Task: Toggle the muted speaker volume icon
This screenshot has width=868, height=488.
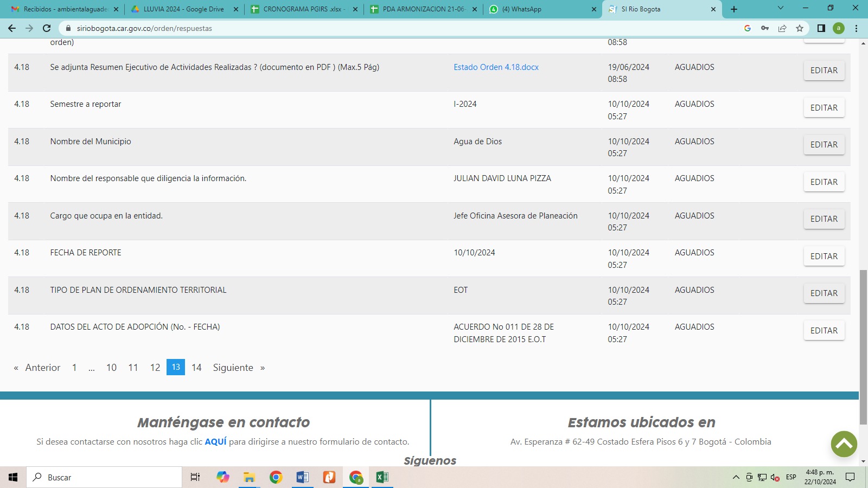Action: 775,477
